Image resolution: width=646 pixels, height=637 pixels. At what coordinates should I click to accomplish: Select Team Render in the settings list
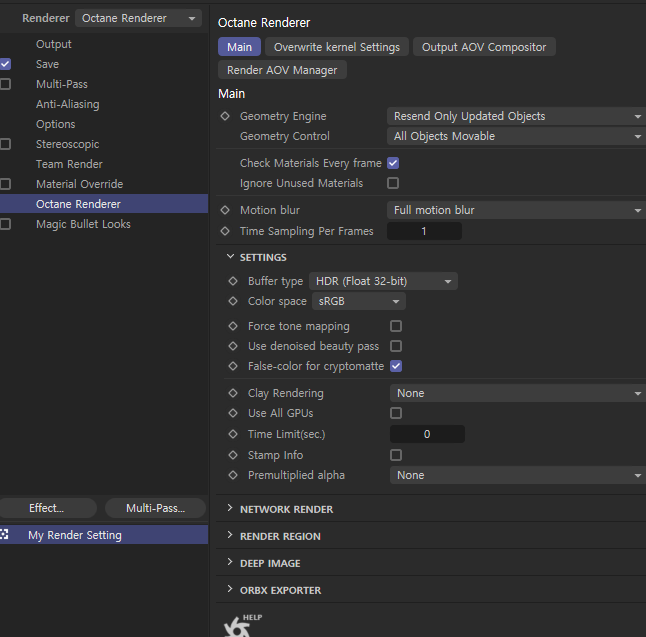pyautogui.click(x=69, y=164)
